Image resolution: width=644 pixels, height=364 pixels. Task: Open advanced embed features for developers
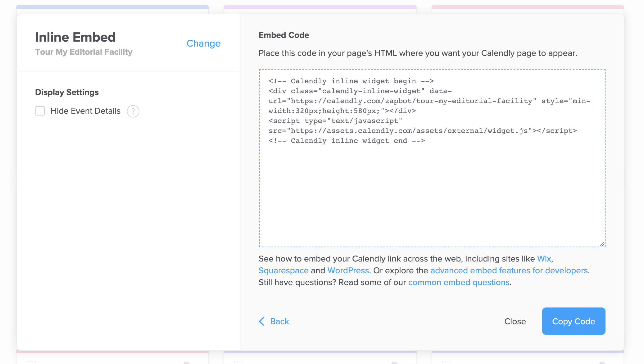(x=509, y=271)
